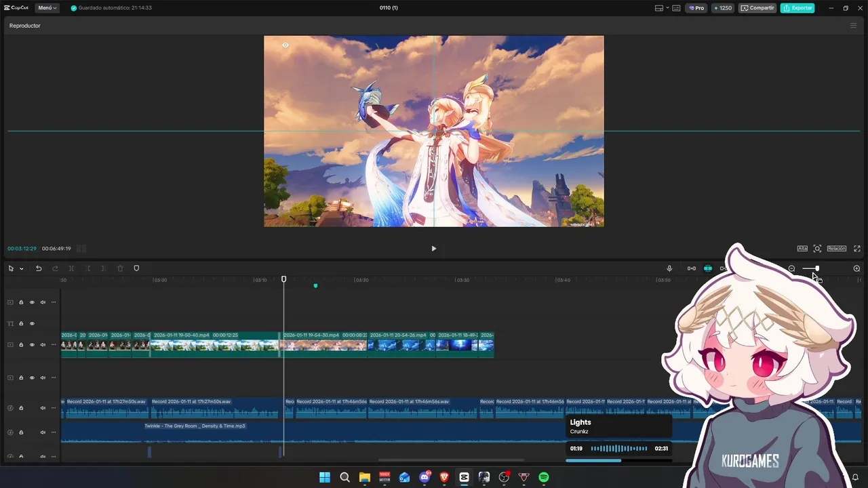Open the Alta quality dropdown
This screenshot has height=488, width=868.
pos(802,249)
